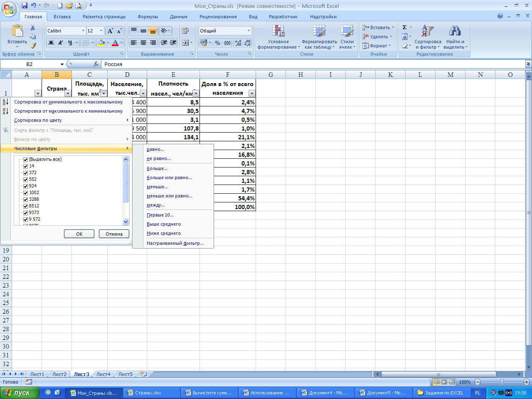Image resolution: width=532 pixels, height=399 pixels.
Task: Uncheck the 1002 value checkbox
Action: [26, 193]
